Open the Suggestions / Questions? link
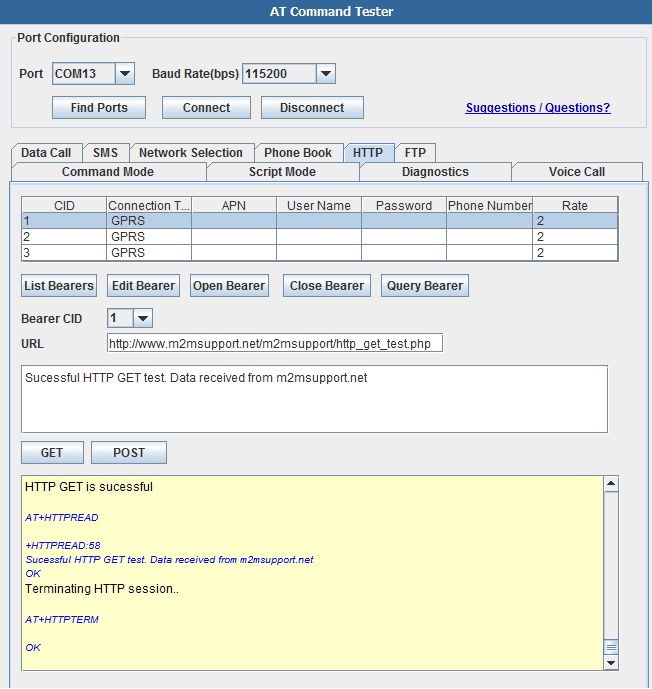 click(538, 108)
